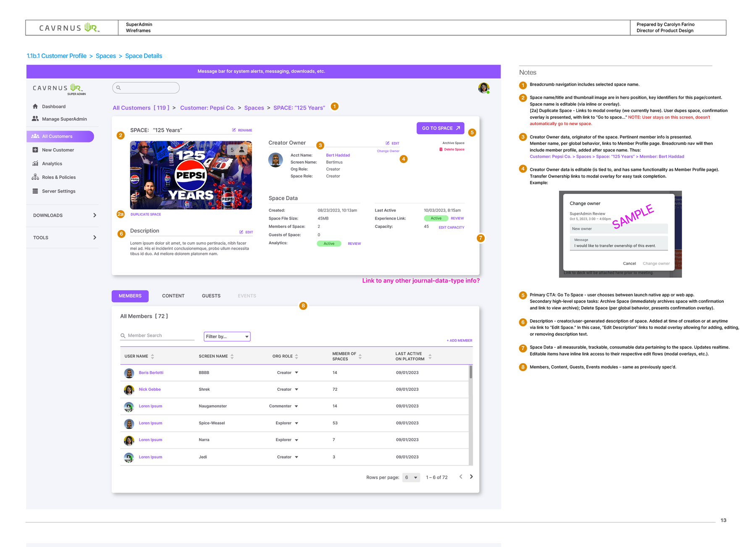Open the Server Settings stack icon
756x547 pixels.
[35, 191]
